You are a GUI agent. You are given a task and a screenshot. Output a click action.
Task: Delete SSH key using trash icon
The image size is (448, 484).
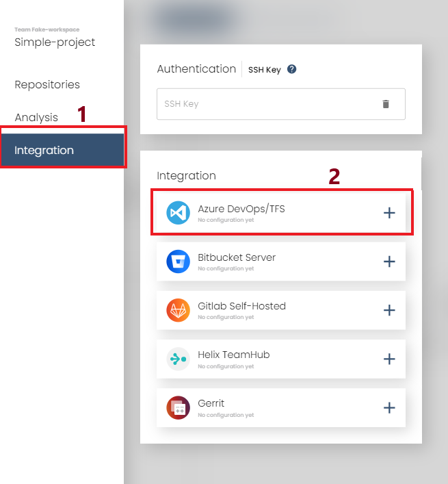point(386,104)
